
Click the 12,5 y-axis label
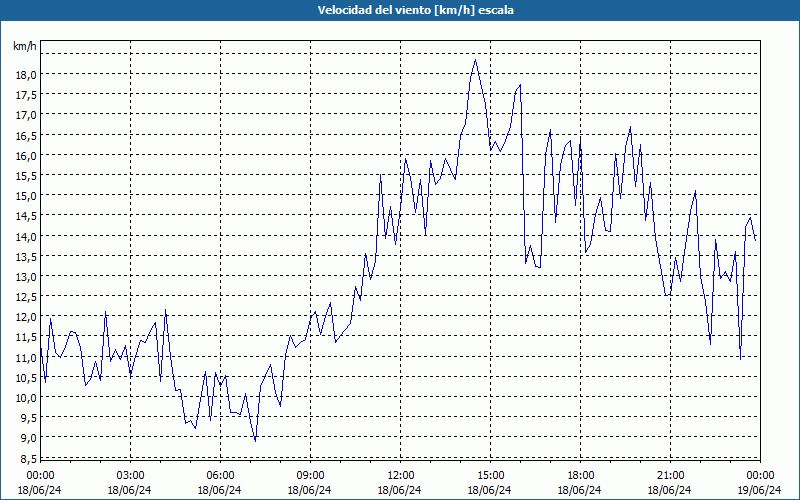(26, 297)
